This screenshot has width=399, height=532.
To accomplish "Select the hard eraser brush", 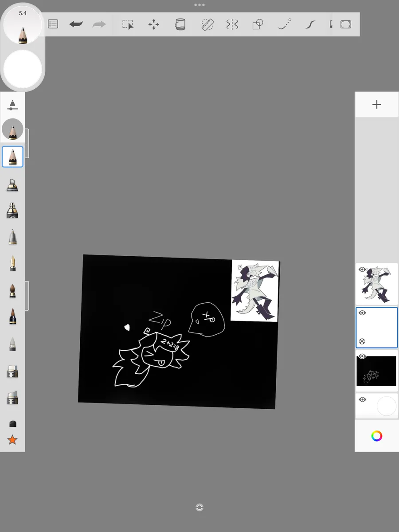I will click(12, 372).
